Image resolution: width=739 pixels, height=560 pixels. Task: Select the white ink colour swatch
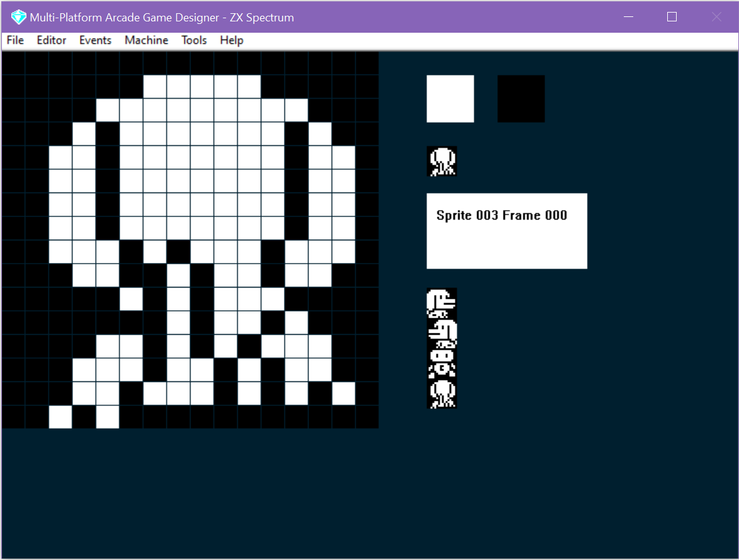pos(450,99)
